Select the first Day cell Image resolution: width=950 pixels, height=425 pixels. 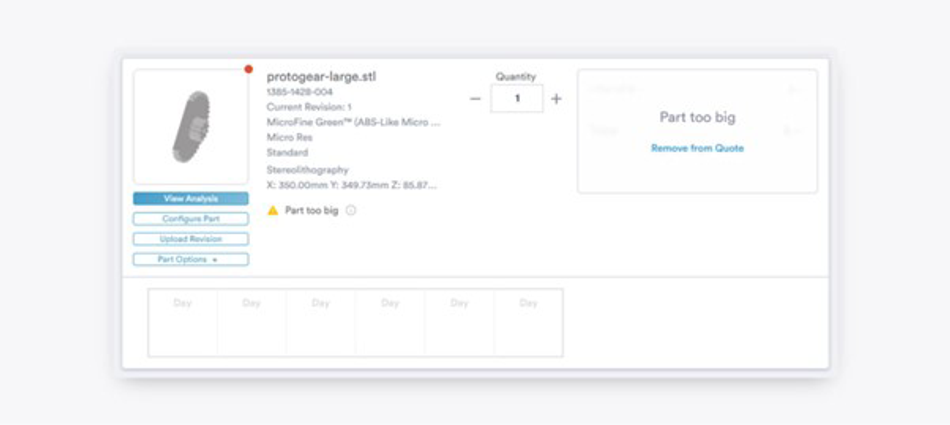(182, 323)
